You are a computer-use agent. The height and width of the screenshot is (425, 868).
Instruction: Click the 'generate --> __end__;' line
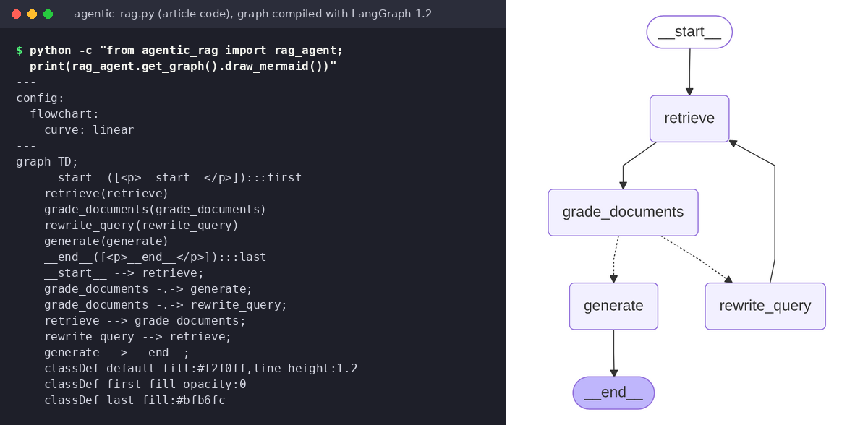[x=116, y=353]
